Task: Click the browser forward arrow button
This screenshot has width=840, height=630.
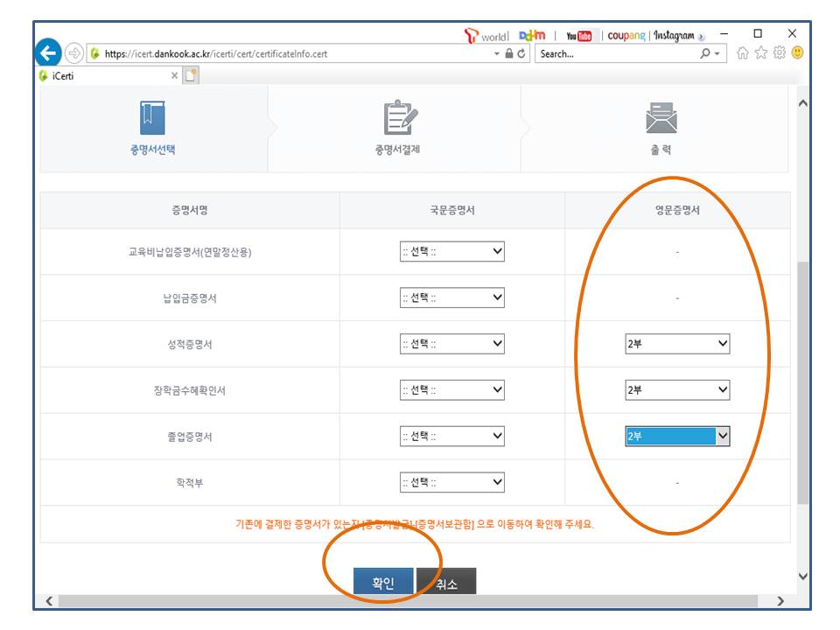Action: click(x=74, y=53)
